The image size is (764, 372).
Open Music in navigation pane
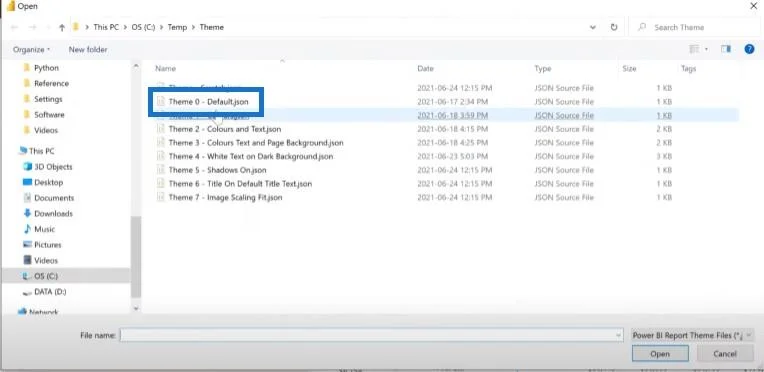(x=44, y=229)
